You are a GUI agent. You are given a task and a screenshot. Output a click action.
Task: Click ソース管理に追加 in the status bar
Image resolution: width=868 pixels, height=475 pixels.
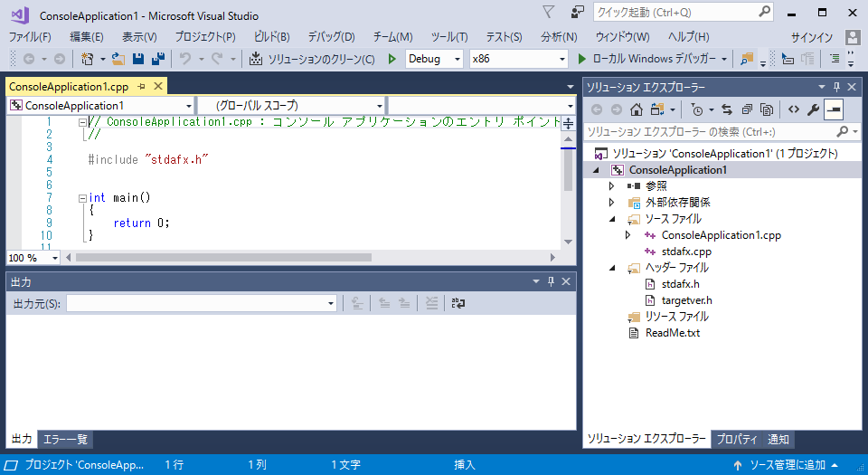click(787, 465)
